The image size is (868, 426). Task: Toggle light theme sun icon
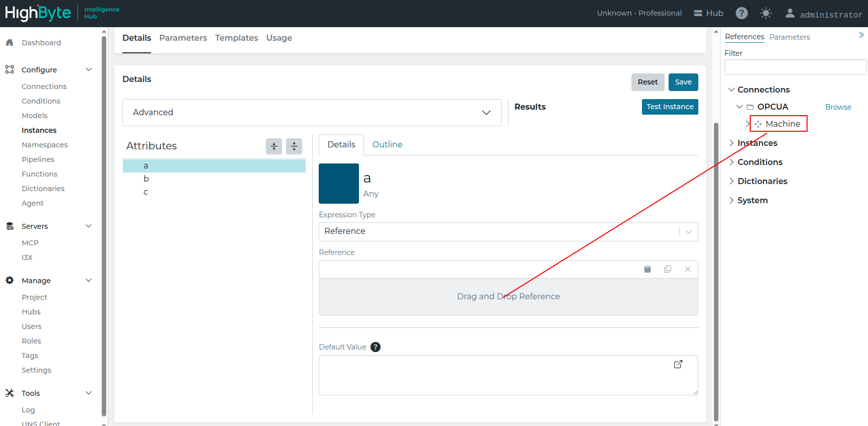pyautogui.click(x=766, y=13)
